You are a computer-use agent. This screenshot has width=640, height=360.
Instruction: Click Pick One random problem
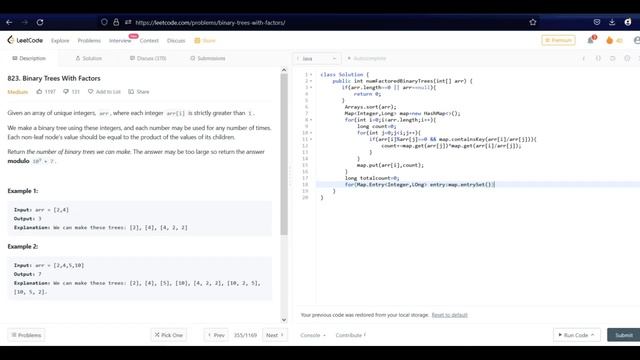click(x=169, y=335)
